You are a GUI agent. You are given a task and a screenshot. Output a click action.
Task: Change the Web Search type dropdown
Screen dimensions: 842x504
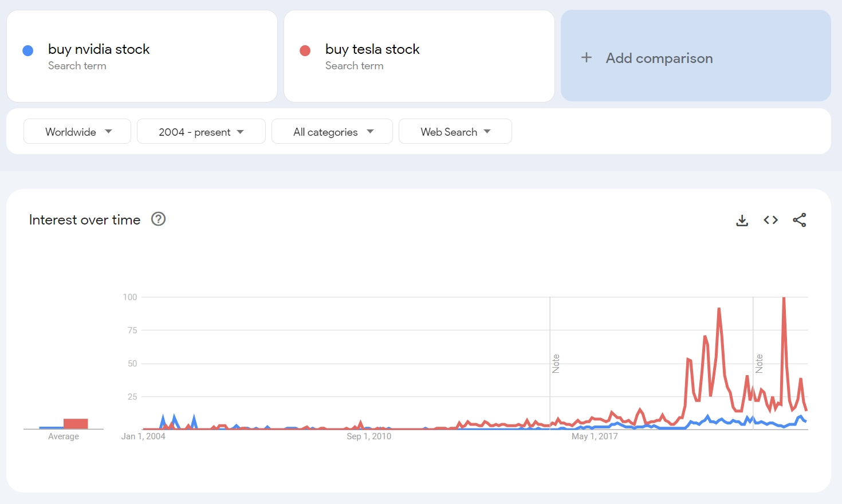(x=455, y=132)
